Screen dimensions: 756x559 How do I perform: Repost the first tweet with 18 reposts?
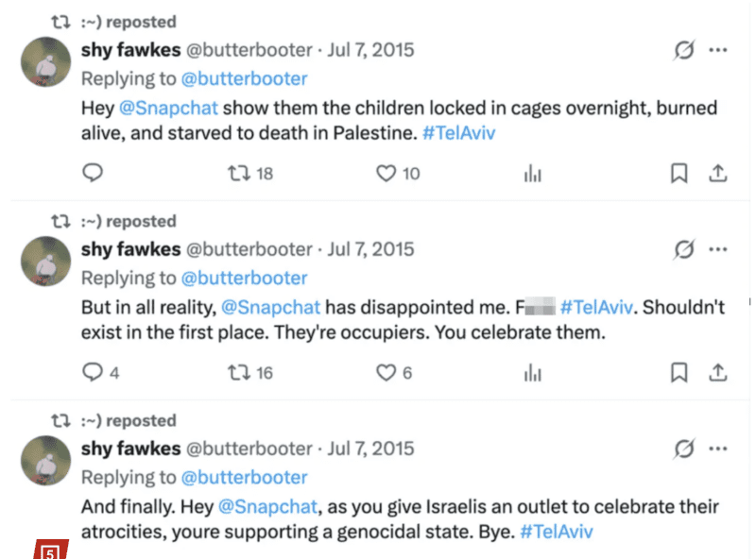(241, 173)
